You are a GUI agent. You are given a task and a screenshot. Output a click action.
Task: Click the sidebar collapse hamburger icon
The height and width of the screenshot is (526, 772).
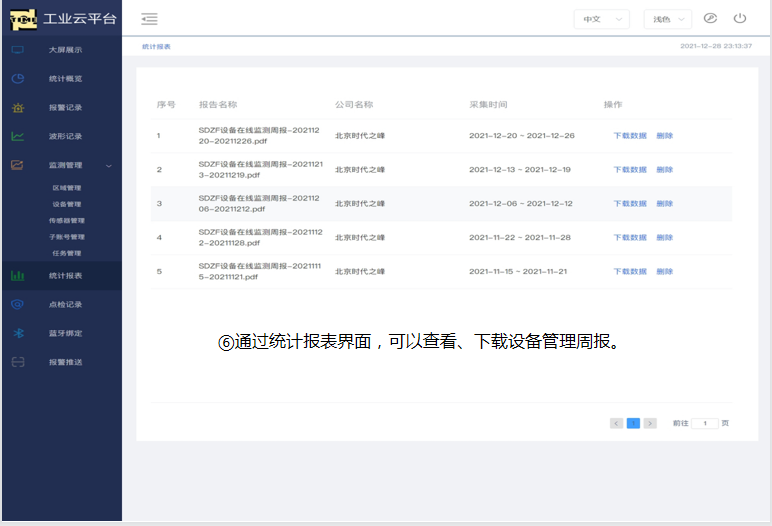149,19
